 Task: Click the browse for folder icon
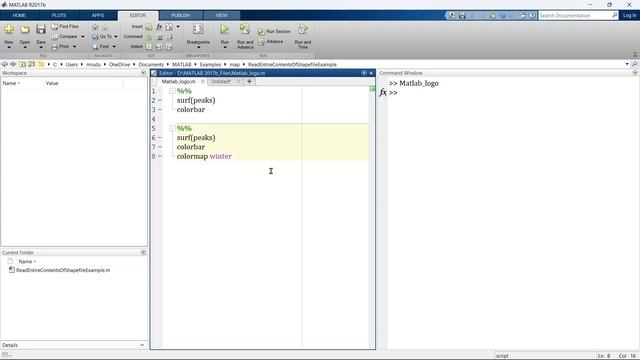click(31, 64)
